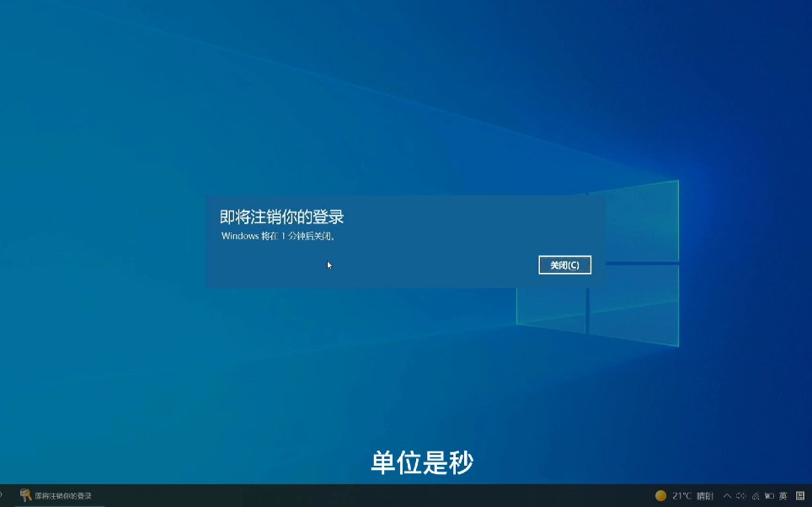Expand hidden system tray icons
The image size is (812, 507).
pos(728,496)
